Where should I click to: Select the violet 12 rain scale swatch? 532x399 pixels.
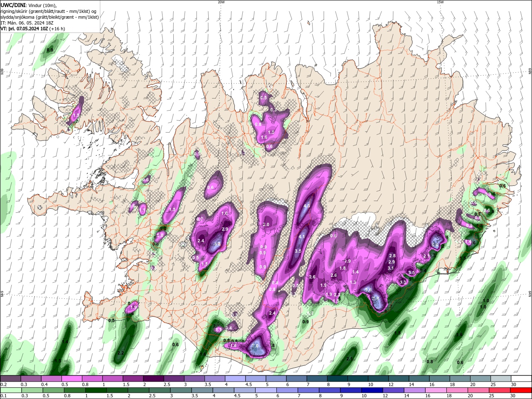click(x=394, y=390)
